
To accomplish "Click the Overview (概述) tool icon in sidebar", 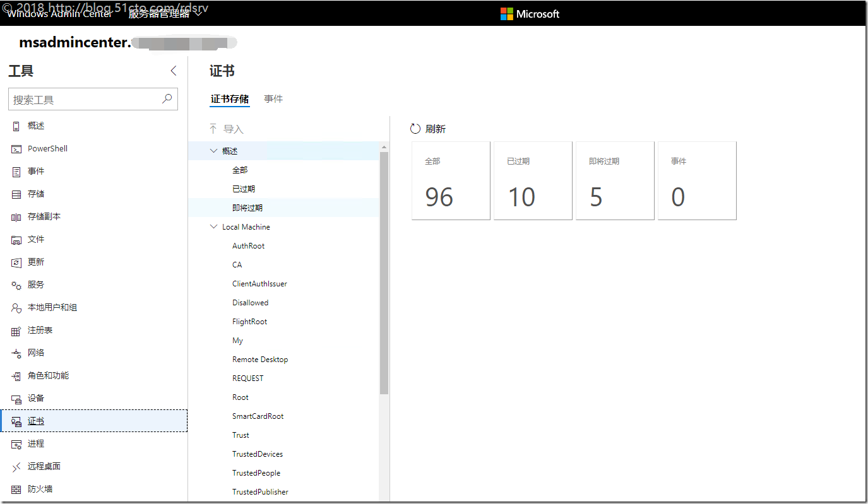I will point(16,126).
